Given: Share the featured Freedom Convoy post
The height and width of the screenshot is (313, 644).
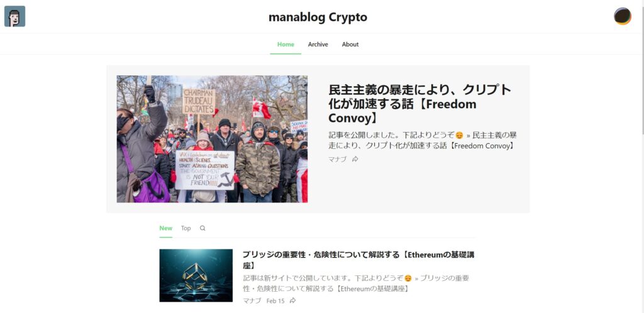Looking at the screenshot, I should click(355, 159).
